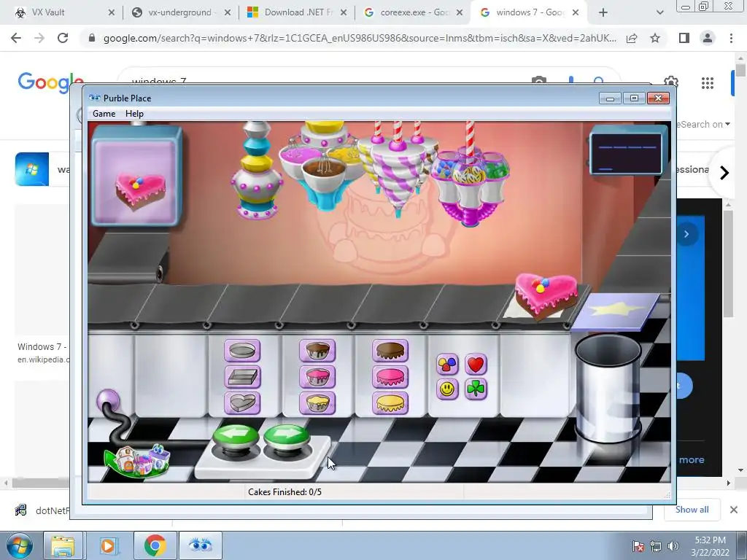Click the network tray icon
The height and width of the screenshot is (560, 747).
pyautogui.click(x=656, y=546)
